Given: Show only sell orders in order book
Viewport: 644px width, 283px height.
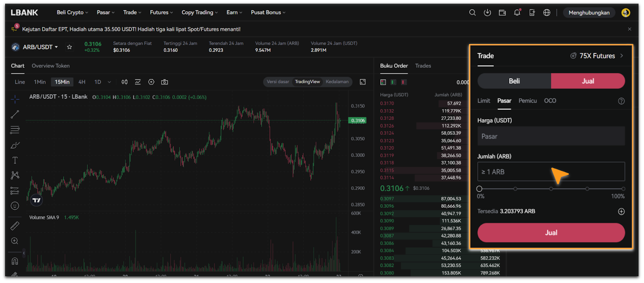Looking at the screenshot, I should point(404,82).
